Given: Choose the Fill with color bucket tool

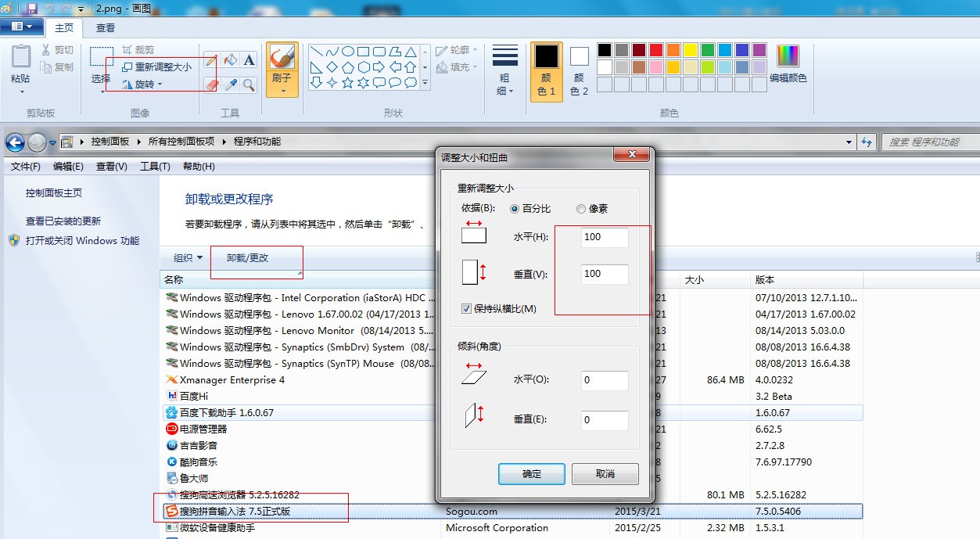Looking at the screenshot, I should pos(230,61).
